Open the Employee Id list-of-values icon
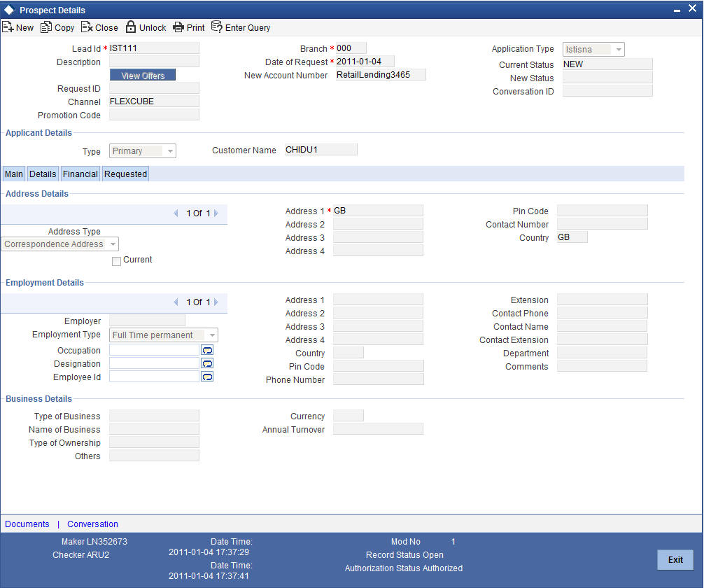704x588 pixels. click(207, 377)
